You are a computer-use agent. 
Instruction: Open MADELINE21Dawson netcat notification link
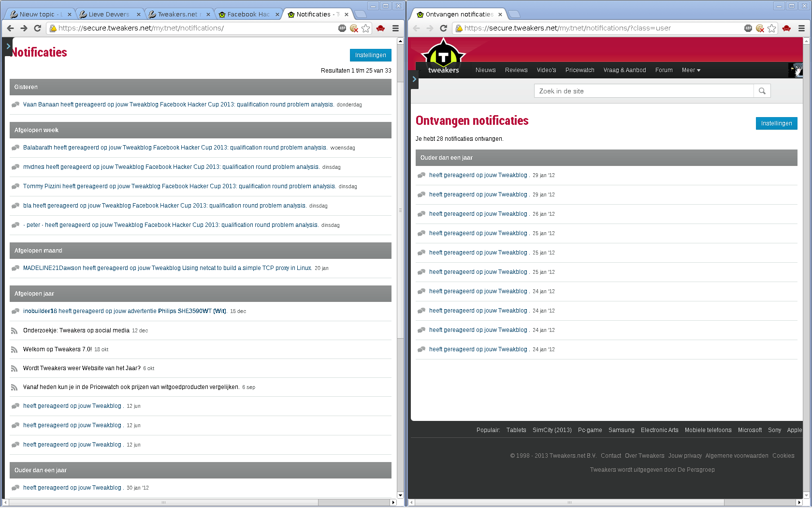[167, 268]
